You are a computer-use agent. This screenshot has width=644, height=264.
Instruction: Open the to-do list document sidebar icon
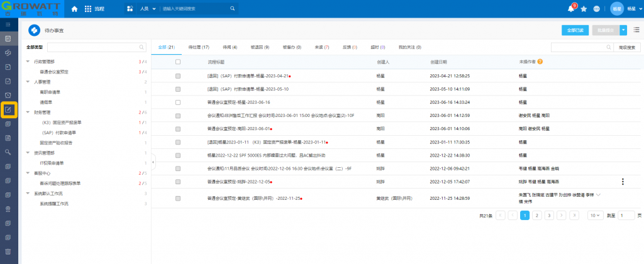pos(8,38)
